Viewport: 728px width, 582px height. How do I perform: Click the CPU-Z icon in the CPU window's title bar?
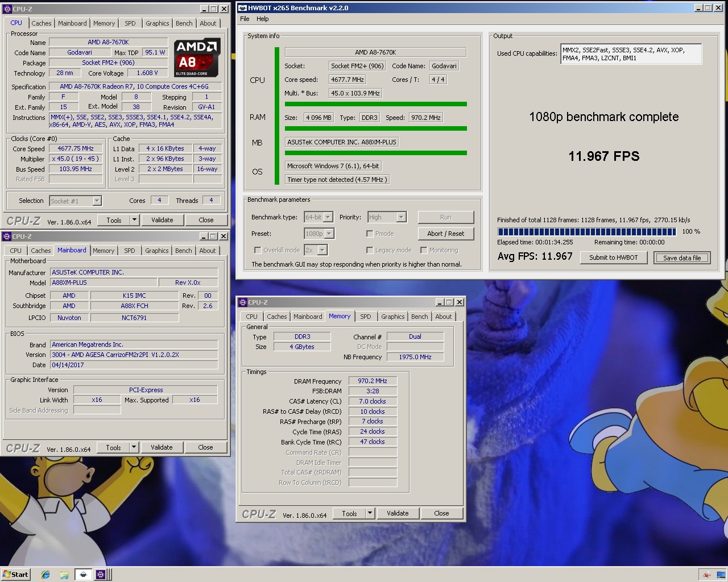(x=7, y=9)
